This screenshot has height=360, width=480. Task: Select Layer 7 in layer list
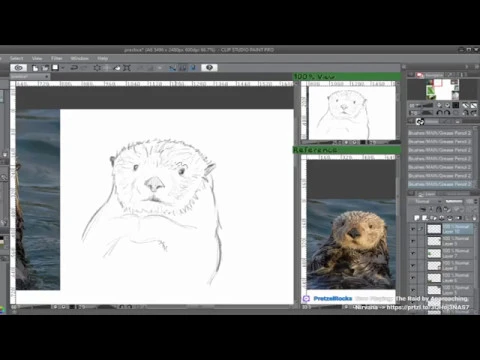[449, 253]
